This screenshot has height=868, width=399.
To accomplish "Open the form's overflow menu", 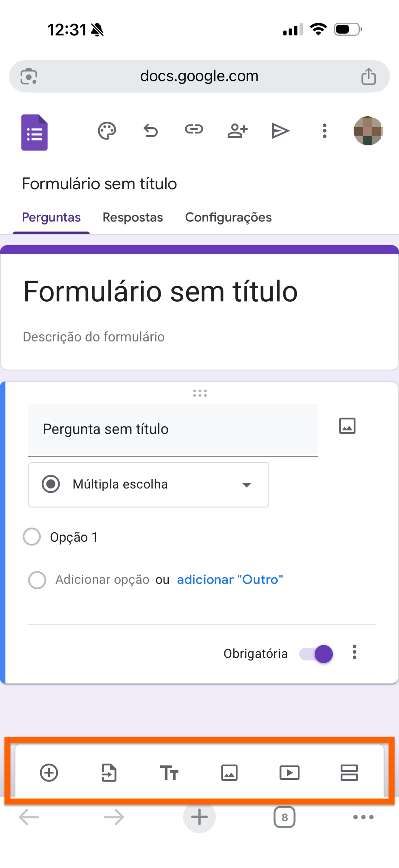I will click(x=324, y=130).
